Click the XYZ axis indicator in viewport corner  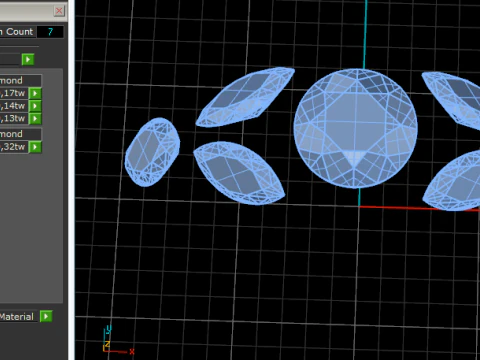point(118,340)
